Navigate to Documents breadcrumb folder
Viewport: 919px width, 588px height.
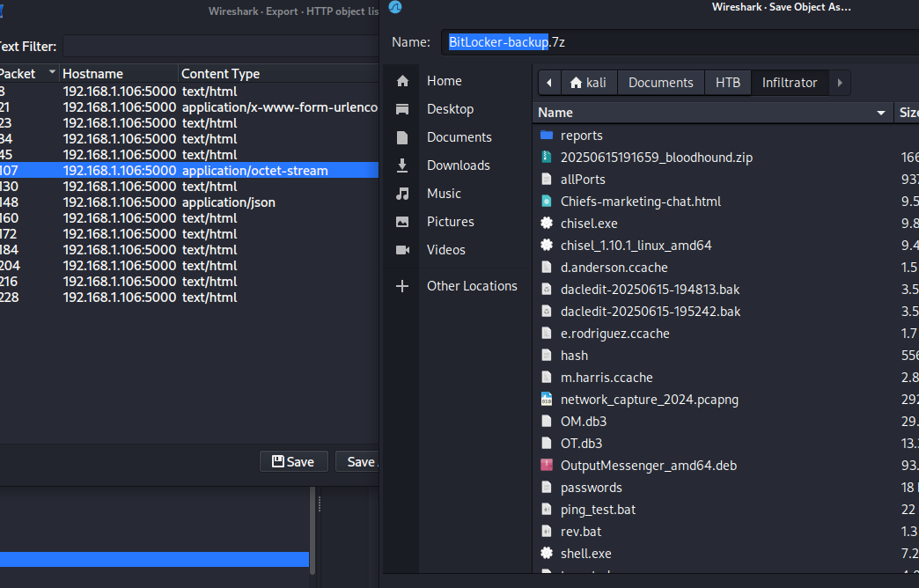(x=660, y=83)
